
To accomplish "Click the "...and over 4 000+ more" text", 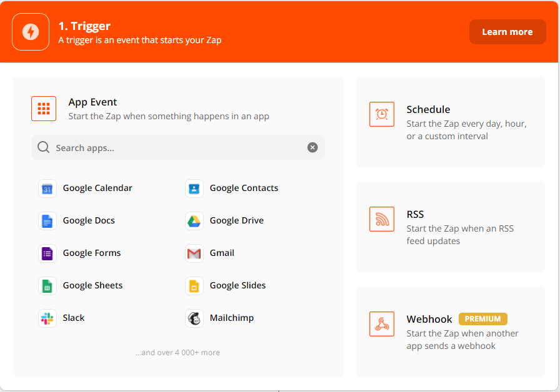I will (178, 353).
